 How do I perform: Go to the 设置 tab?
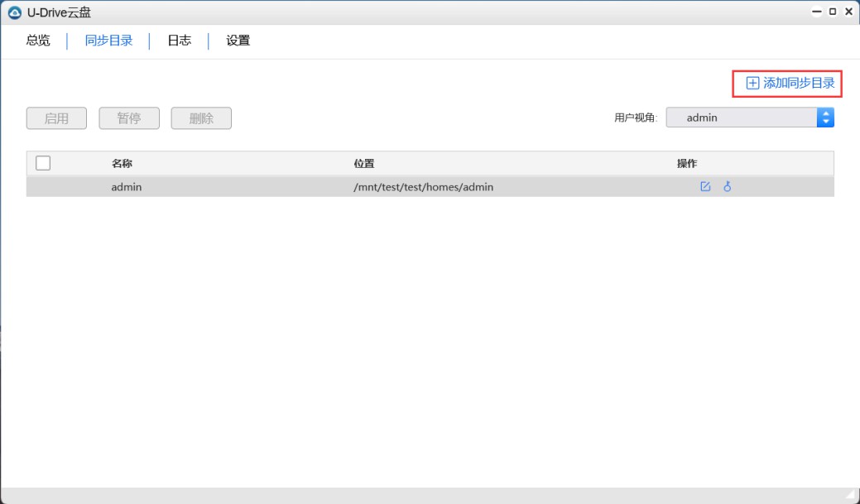238,41
